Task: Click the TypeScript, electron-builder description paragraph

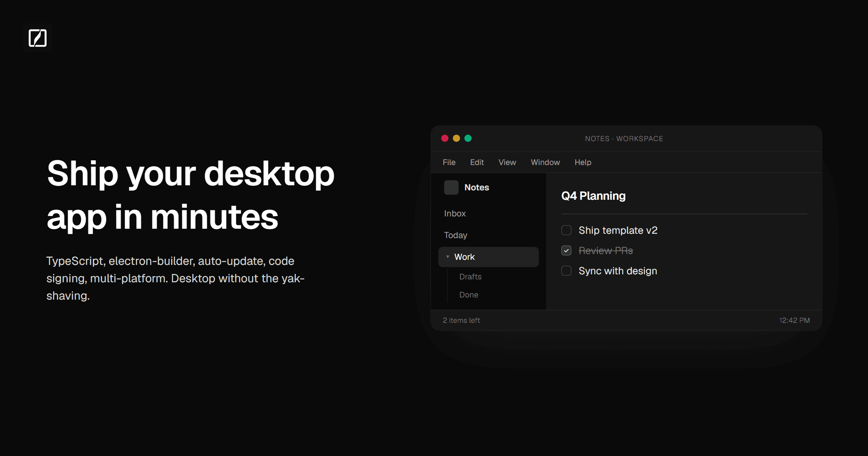Action: 175,278
